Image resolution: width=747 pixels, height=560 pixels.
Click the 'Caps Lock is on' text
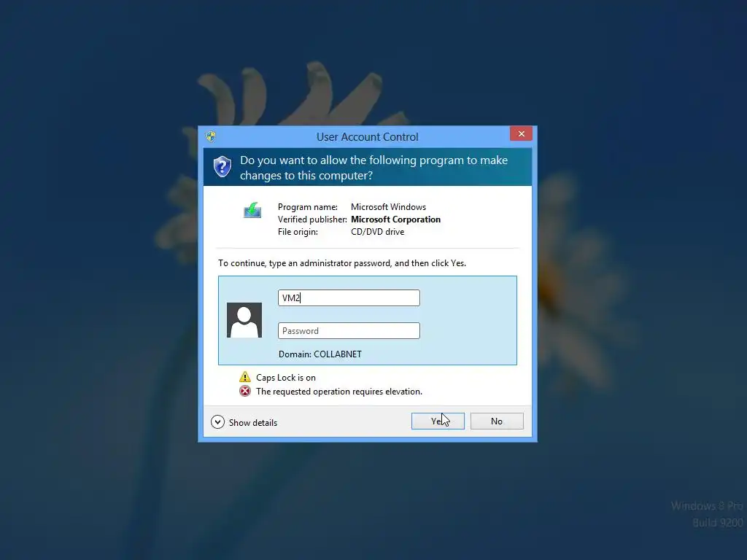tap(286, 378)
